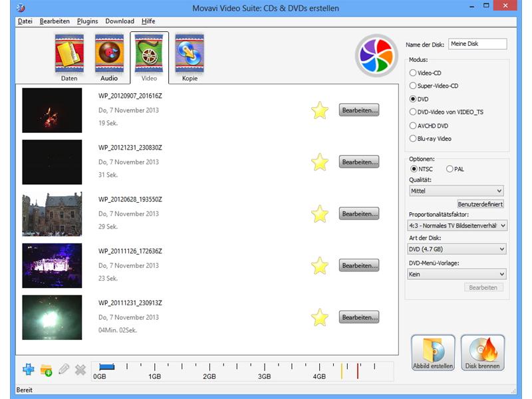Expand the DVD-Menü-Vorlage dropdown

point(457,274)
